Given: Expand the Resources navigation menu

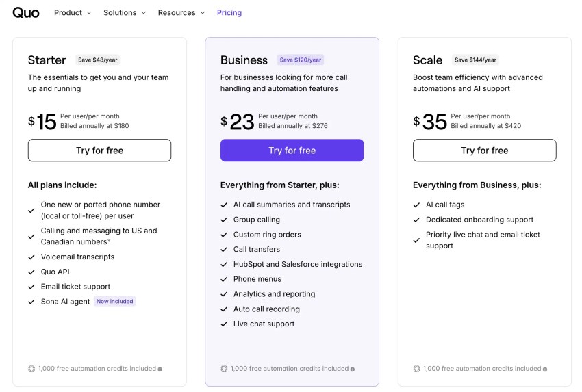Looking at the screenshot, I should [181, 12].
